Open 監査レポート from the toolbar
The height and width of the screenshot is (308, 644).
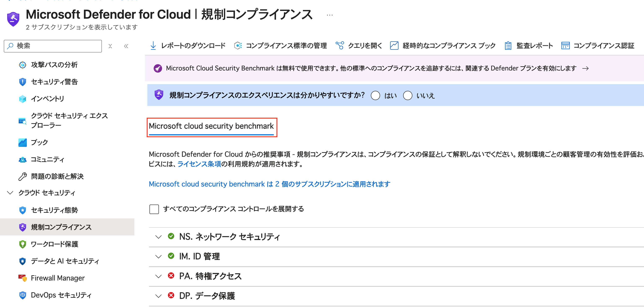tap(535, 46)
